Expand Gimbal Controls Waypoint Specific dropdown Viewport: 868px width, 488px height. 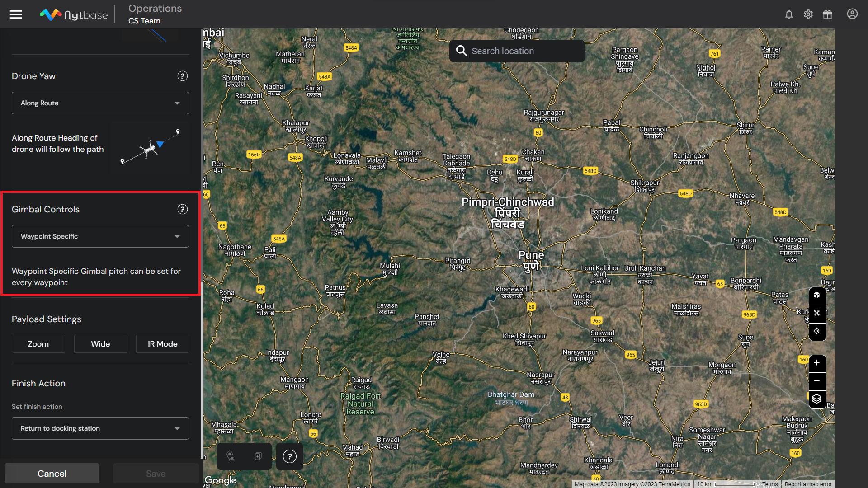coord(100,236)
